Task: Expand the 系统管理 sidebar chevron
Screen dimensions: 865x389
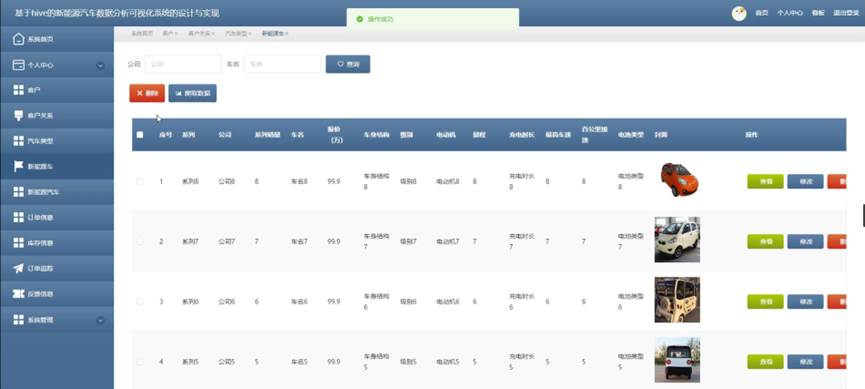Action: pos(100,320)
